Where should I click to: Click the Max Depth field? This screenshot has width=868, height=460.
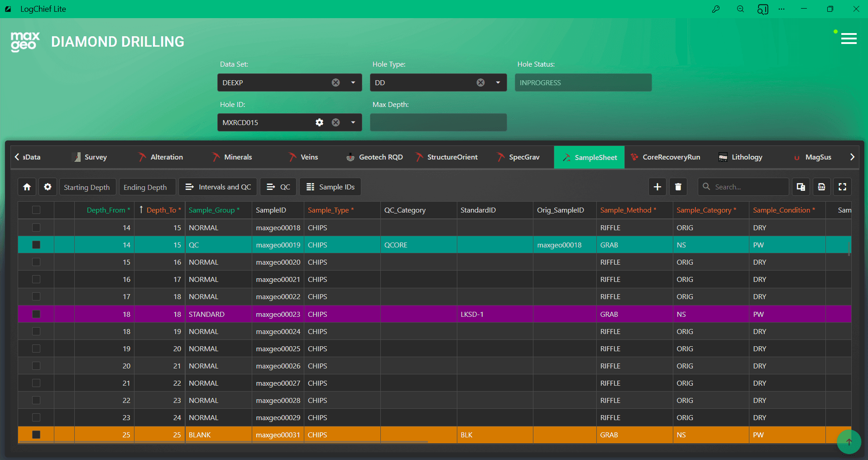tap(438, 122)
